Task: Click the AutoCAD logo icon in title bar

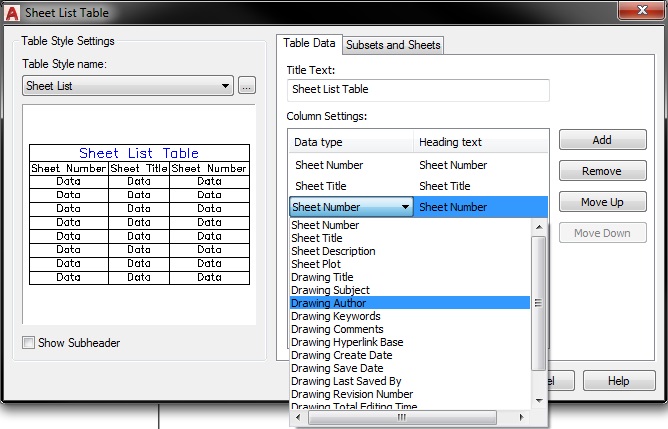Action: pos(12,13)
